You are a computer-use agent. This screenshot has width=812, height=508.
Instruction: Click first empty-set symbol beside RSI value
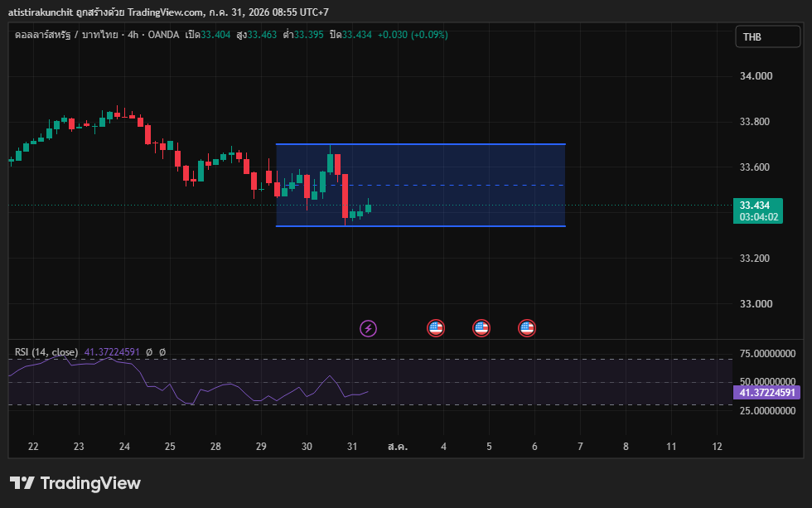149,352
